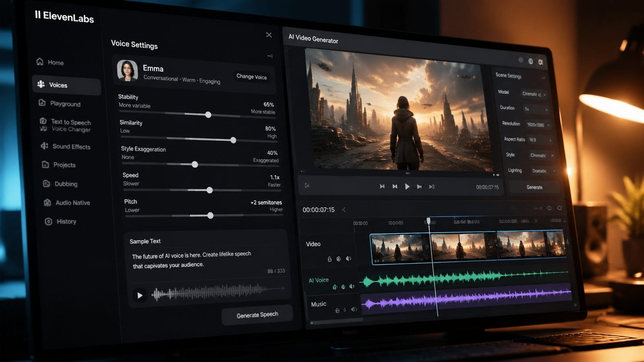Click the Playground sidebar icon
644x362 pixels.
(x=42, y=103)
